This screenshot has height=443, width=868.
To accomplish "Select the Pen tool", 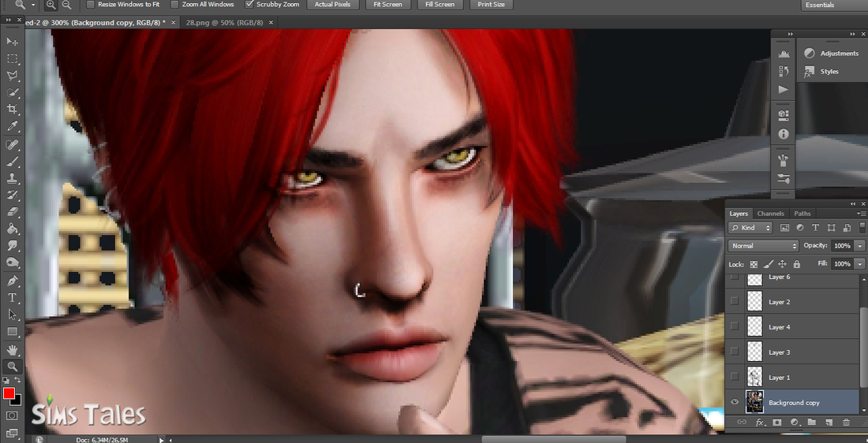I will 12,281.
